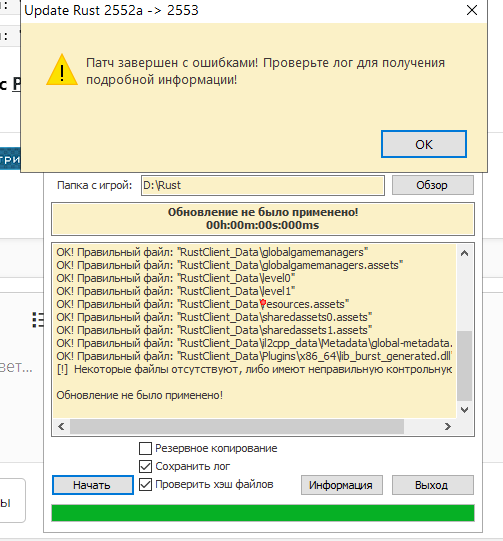Click the log line for sharedassets0.assets
The image size is (503, 541).
click(214, 317)
